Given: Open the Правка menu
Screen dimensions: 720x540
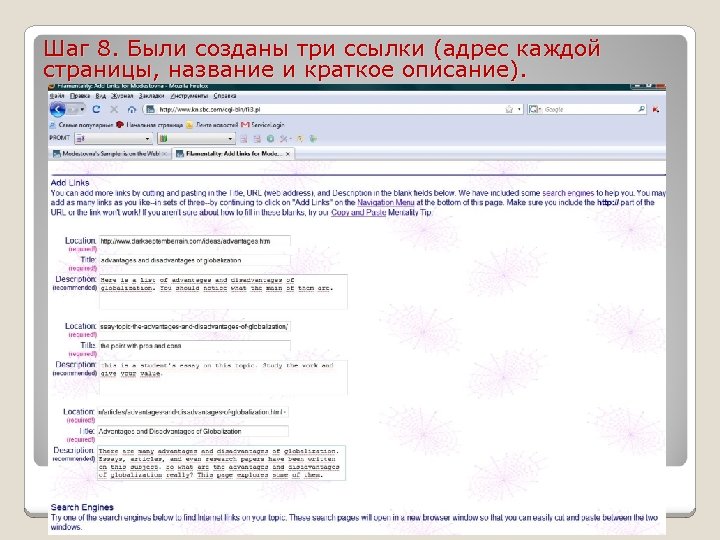Looking at the screenshot, I should pos(80,96).
